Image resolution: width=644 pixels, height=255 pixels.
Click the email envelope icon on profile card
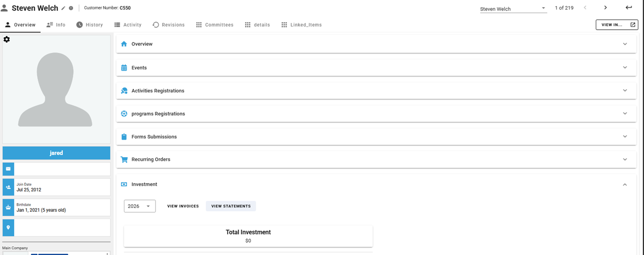pos(8,169)
